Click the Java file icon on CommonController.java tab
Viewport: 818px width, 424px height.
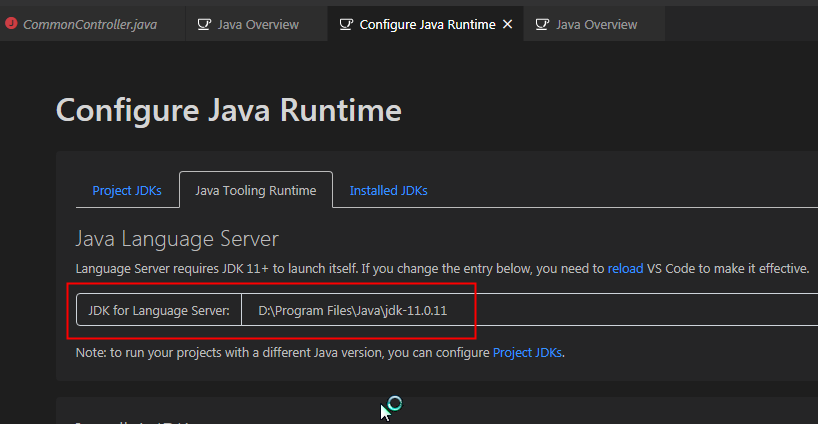(x=11, y=24)
